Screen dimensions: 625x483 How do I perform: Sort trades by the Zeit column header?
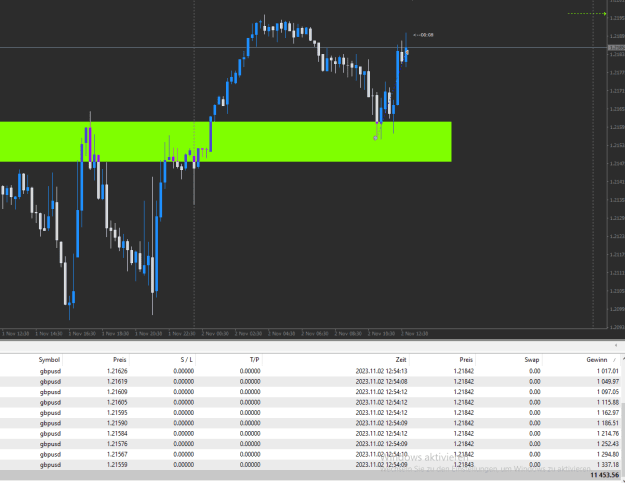[401, 359]
